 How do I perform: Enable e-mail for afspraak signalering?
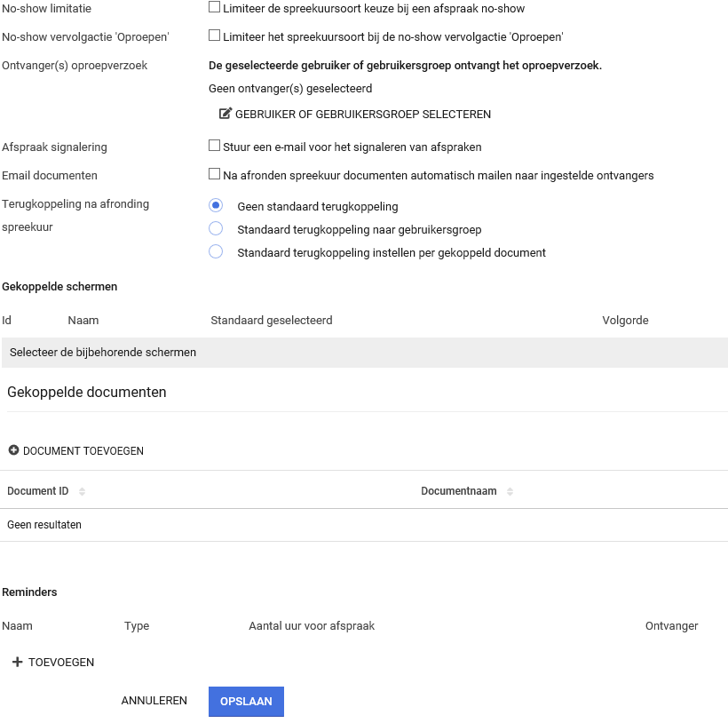pyautogui.click(x=214, y=146)
